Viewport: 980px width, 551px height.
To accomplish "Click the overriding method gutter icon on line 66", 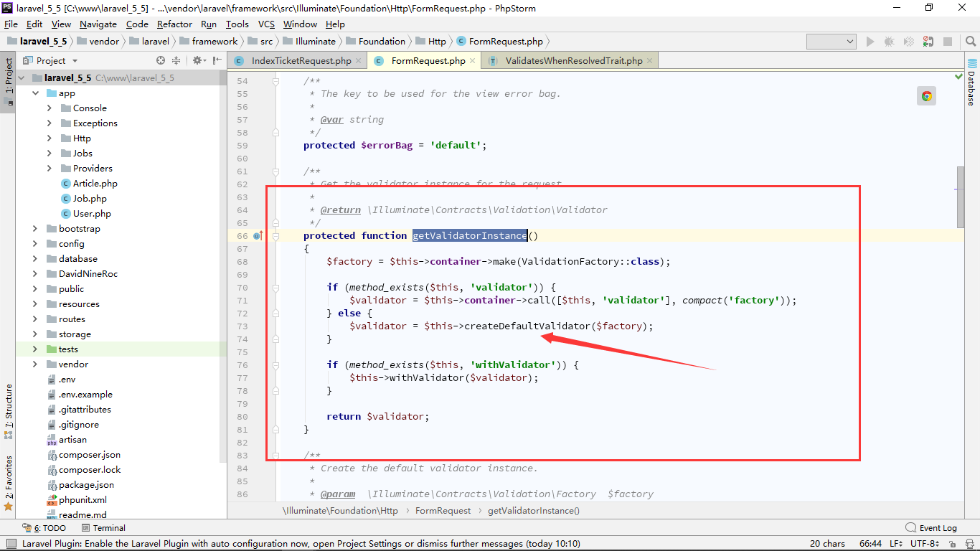I will [258, 235].
